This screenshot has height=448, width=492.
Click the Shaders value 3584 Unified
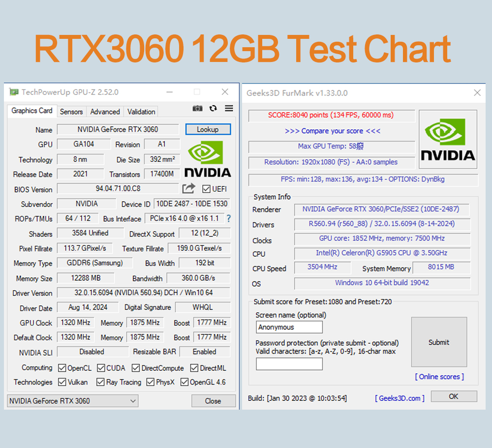tap(91, 233)
